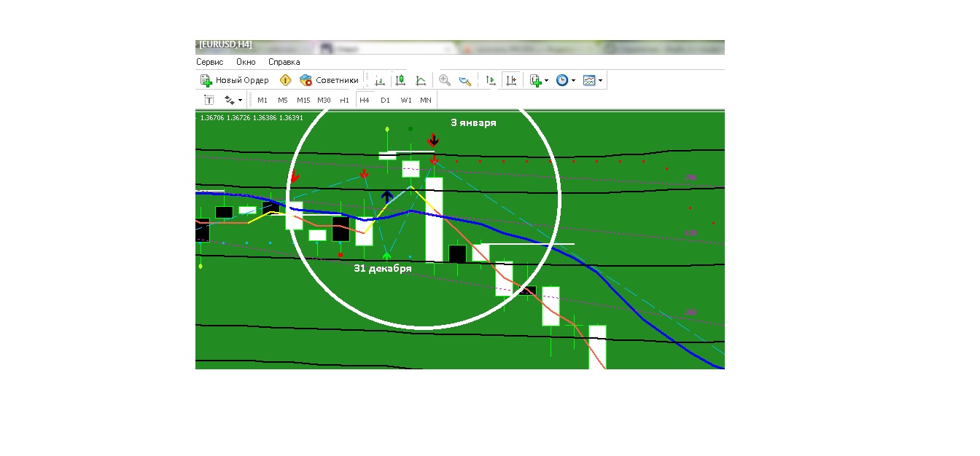This screenshot has height=456, width=980.
Task: Select the M1 timeframe
Action: point(262,100)
